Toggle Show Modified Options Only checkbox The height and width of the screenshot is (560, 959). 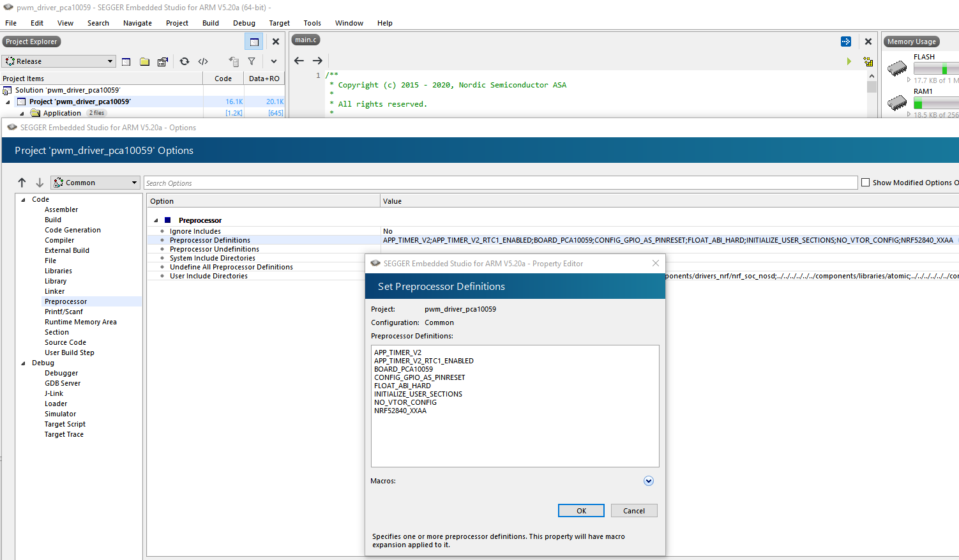coord(866,183)
